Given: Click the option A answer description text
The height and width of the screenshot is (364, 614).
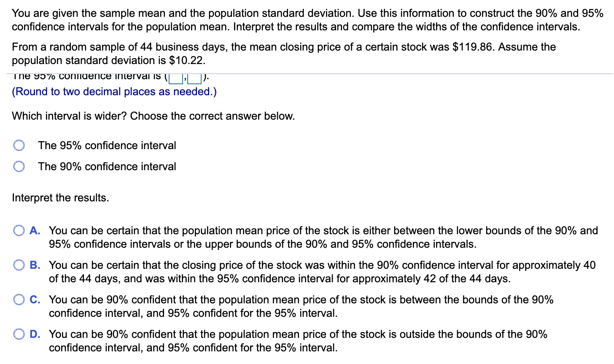Looking at the screenshot, I should [x=295, y=237].
